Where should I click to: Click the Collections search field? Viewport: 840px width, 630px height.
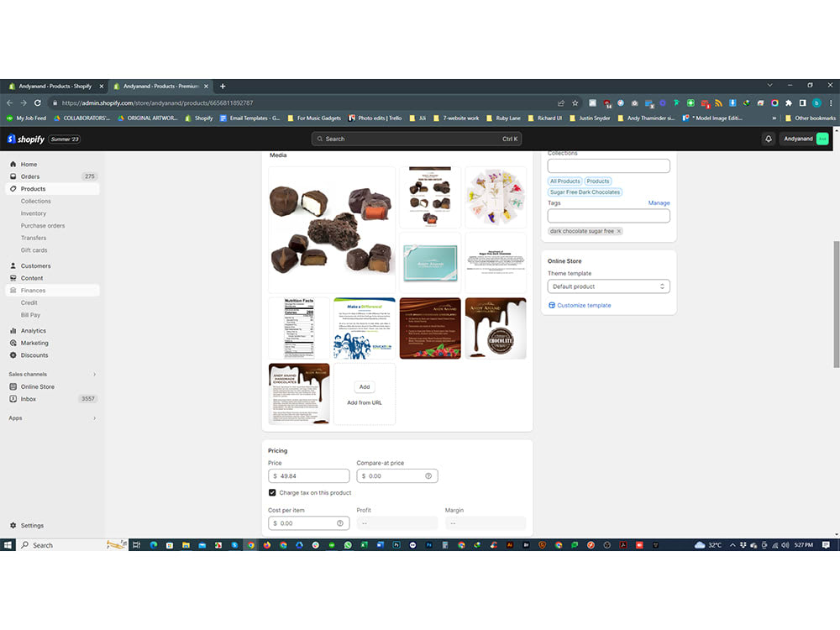click(608, 165)
